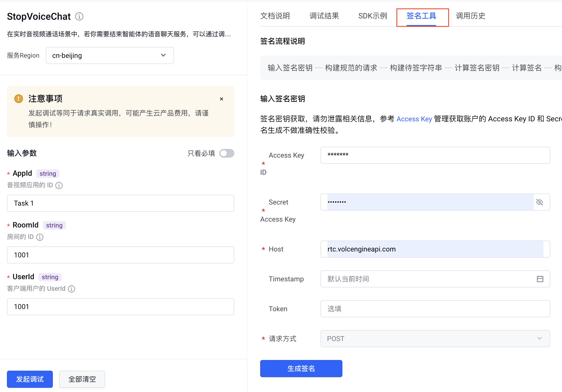Click the 生成签名 button

(x=301, y=369)
